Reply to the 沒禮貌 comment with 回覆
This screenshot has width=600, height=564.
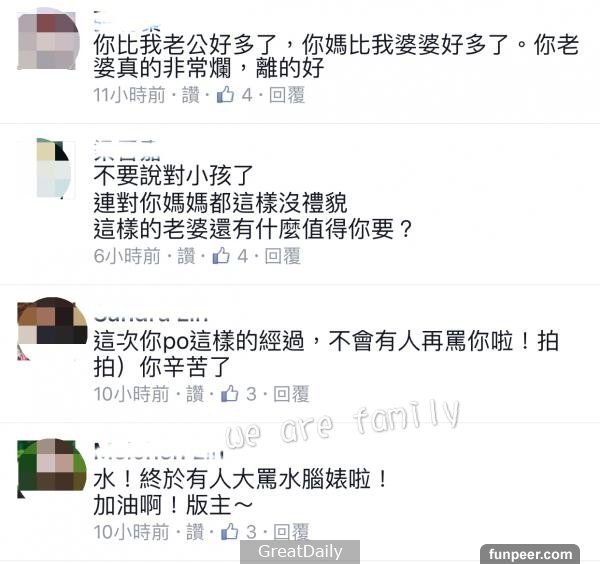[x=282, y=256]
